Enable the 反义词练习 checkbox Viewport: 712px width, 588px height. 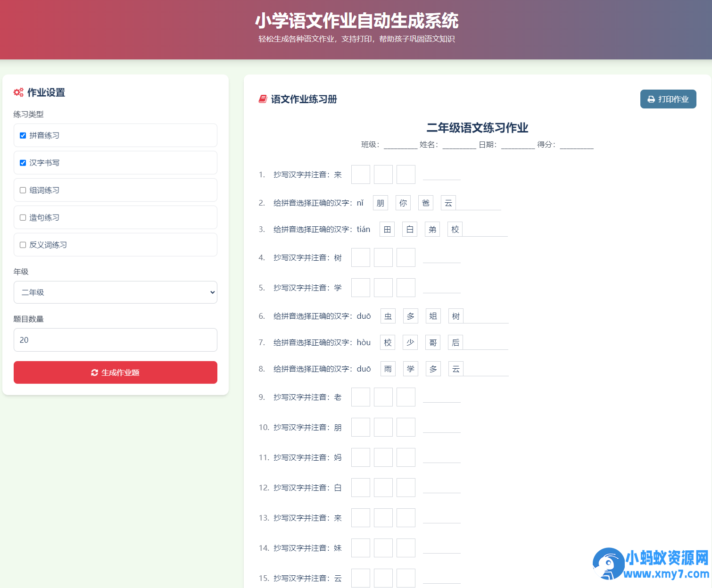tap(23, 245)
